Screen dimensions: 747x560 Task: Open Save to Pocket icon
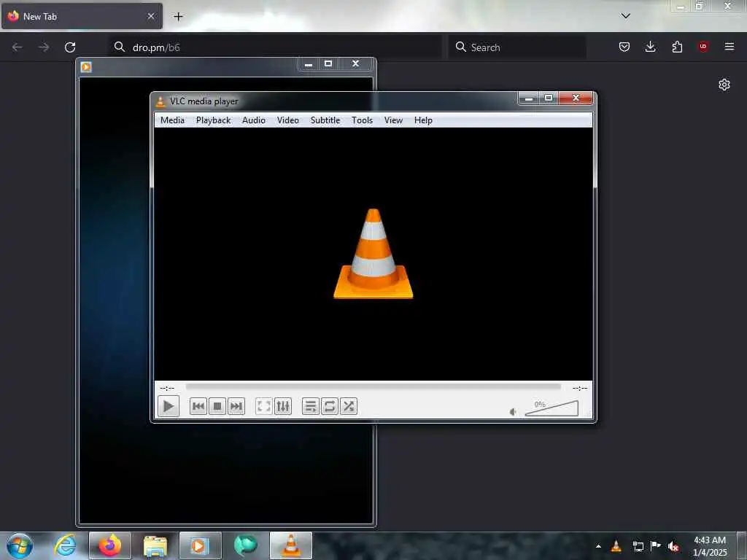coord(624,47)
